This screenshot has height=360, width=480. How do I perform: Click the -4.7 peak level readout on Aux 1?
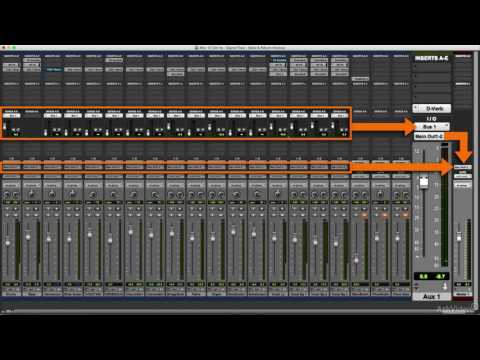(x=440, y=276)
